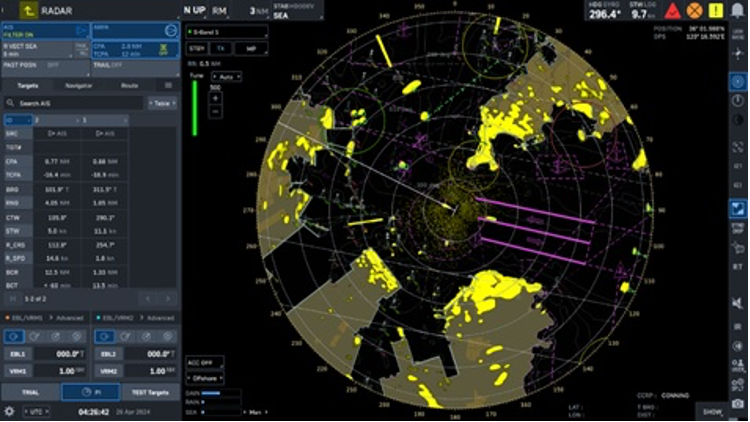This screenshot has width=750, height=422.
Task: Click the camera screenshot icon
Action: pyautogui.click(x=738, y=404)
